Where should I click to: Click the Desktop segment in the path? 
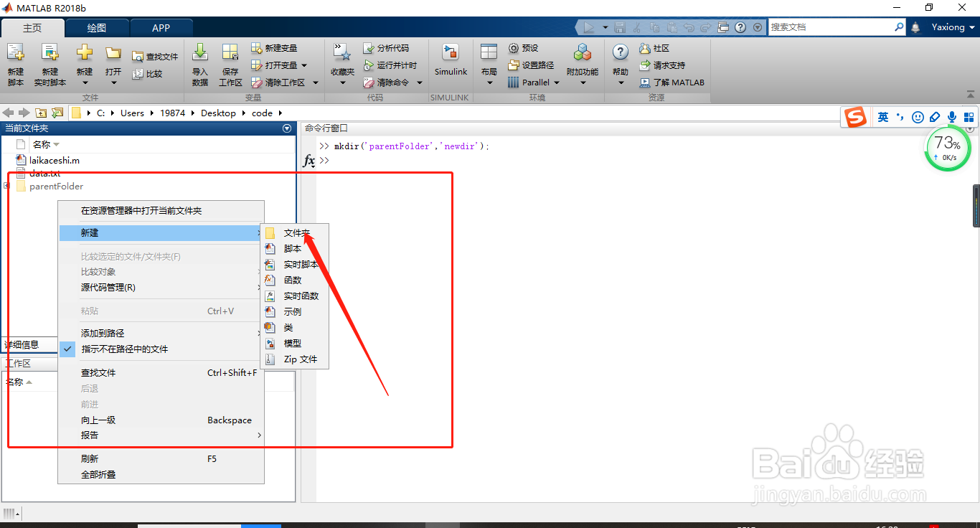click(x=218, y=113)
